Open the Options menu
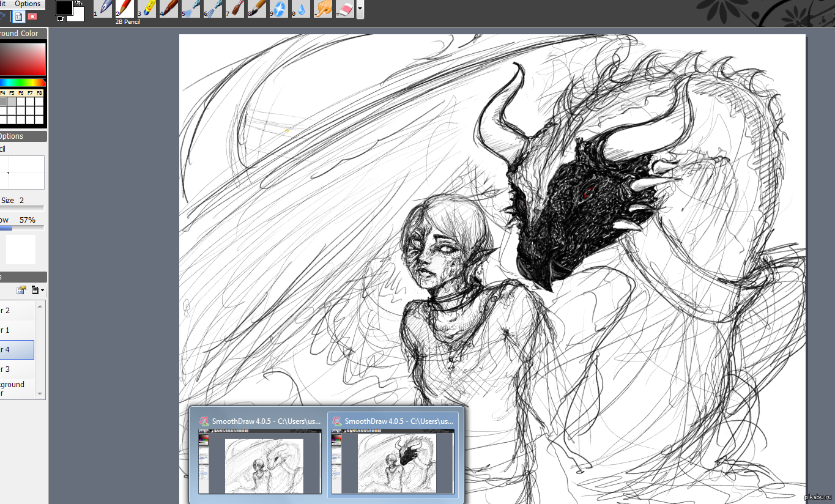Viewport: 835px width, 504px height. point(28,4)
